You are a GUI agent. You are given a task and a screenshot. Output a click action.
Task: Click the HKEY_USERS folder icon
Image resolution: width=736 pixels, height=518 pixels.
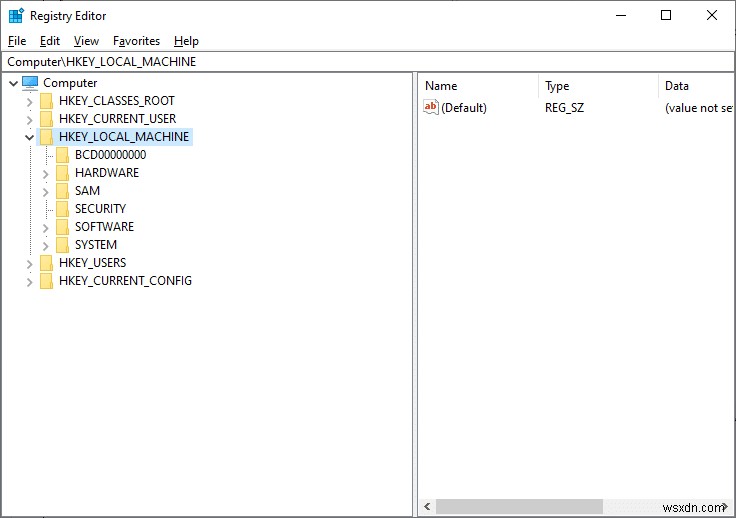coord(46,263)
